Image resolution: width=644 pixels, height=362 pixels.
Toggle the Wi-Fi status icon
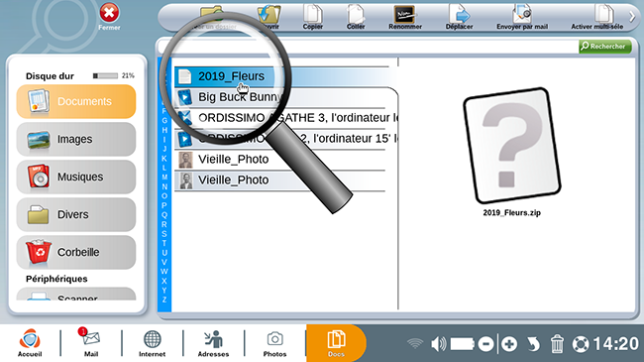415,343
